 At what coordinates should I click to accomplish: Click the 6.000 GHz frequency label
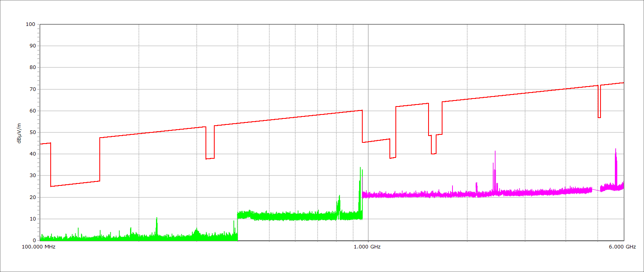click(622, 247)
